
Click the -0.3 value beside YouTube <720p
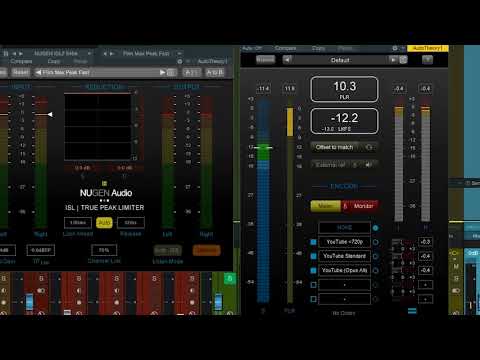(x=425, y=242)
